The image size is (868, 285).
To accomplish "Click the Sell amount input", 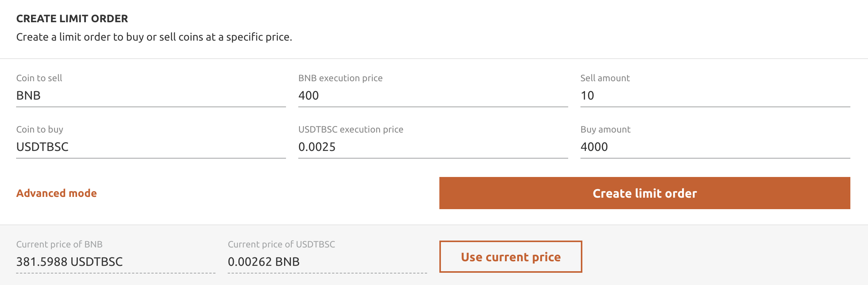I will pyautogui.click(x=715, y=95).
